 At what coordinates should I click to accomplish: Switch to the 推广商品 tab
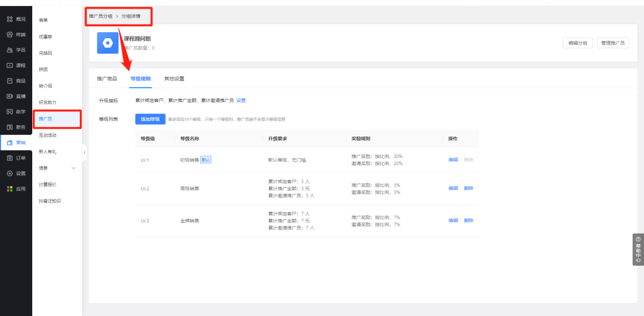(107, 79)
